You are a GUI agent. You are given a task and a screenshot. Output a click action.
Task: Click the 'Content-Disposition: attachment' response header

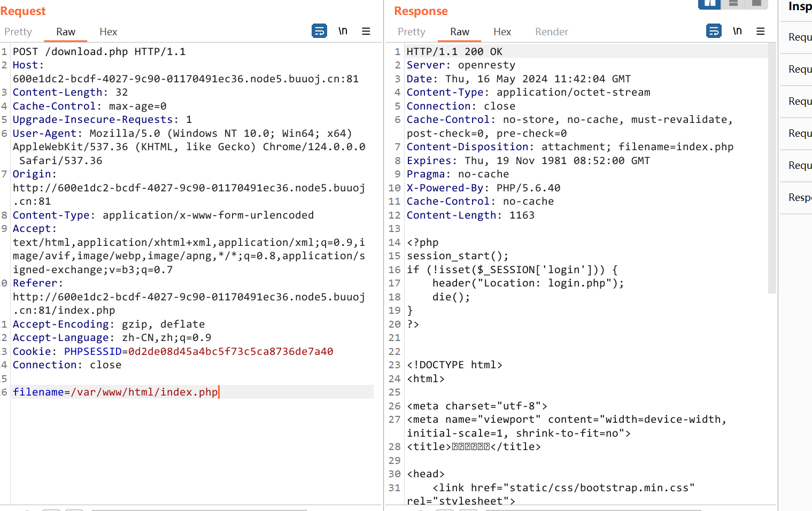[570, 147]
